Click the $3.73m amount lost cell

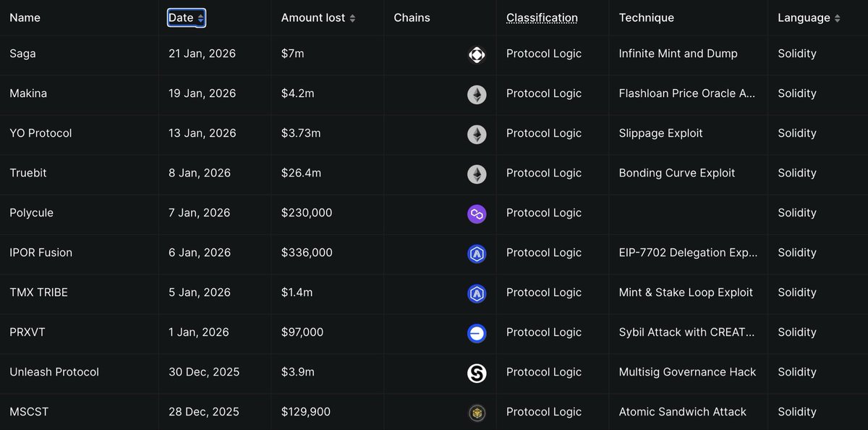(x=301, y=133)
